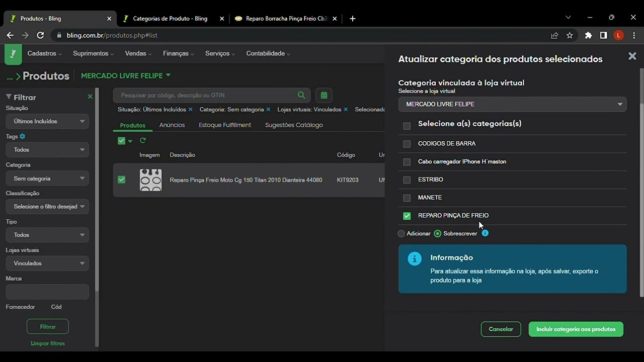The image size is (644, 362).
Task: Open the browser extensions puzzle icon
Action: click(588, 35)
